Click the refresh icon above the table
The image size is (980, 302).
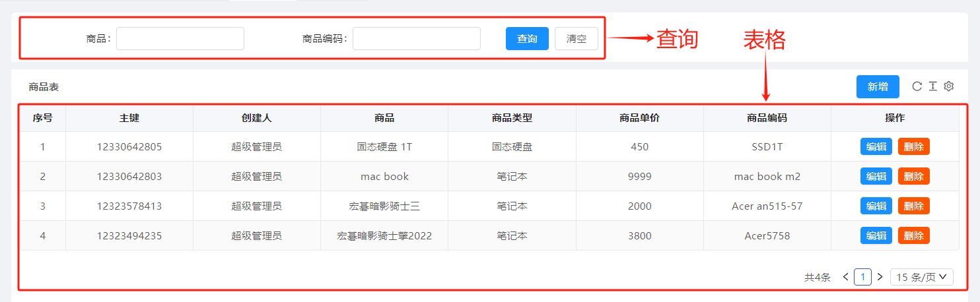(917, 86)
